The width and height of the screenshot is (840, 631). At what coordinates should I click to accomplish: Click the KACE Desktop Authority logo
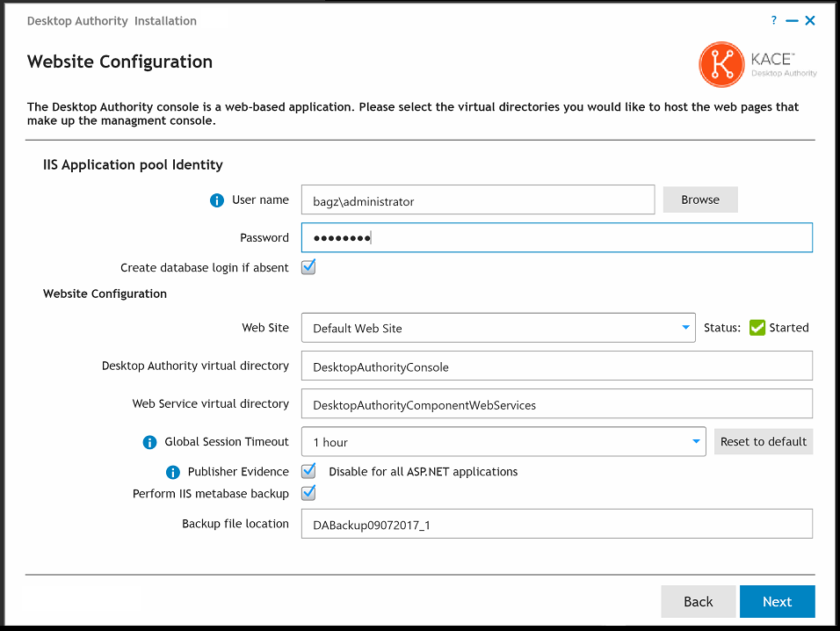tap(757, 65)
